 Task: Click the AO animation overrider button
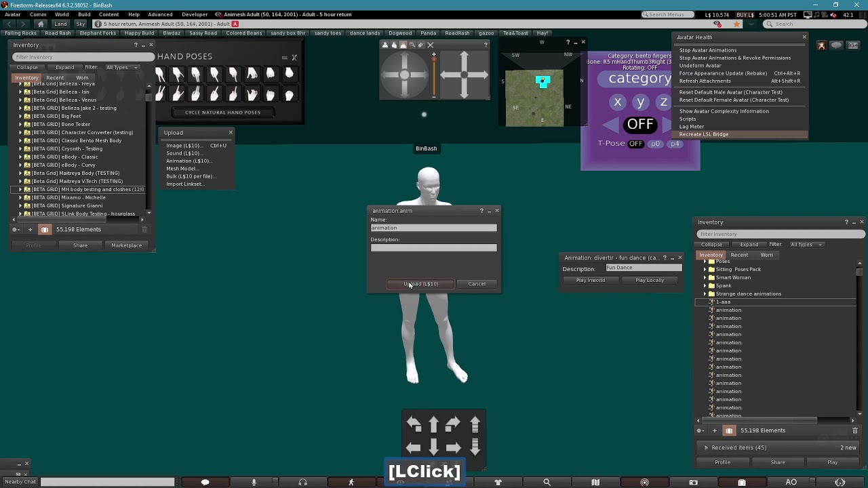791,482
